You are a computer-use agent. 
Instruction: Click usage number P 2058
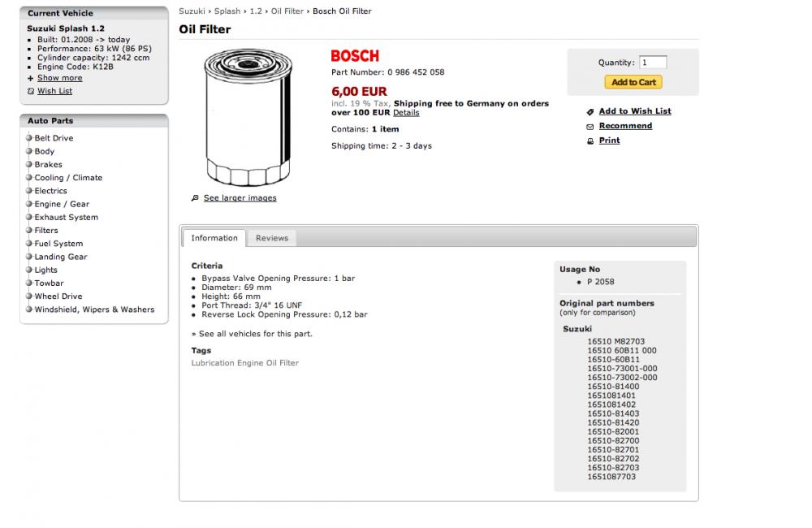click(x=601, y=282)
